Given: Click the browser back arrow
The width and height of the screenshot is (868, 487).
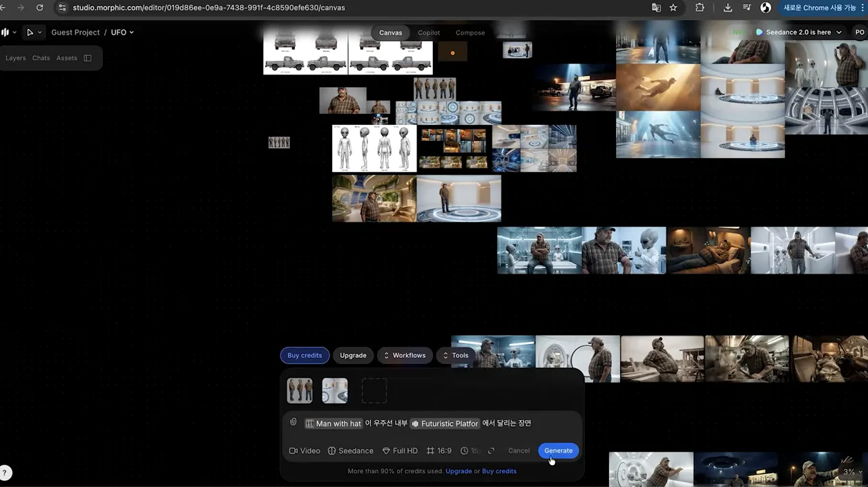Looking at the screenshot, I should 3,8.
